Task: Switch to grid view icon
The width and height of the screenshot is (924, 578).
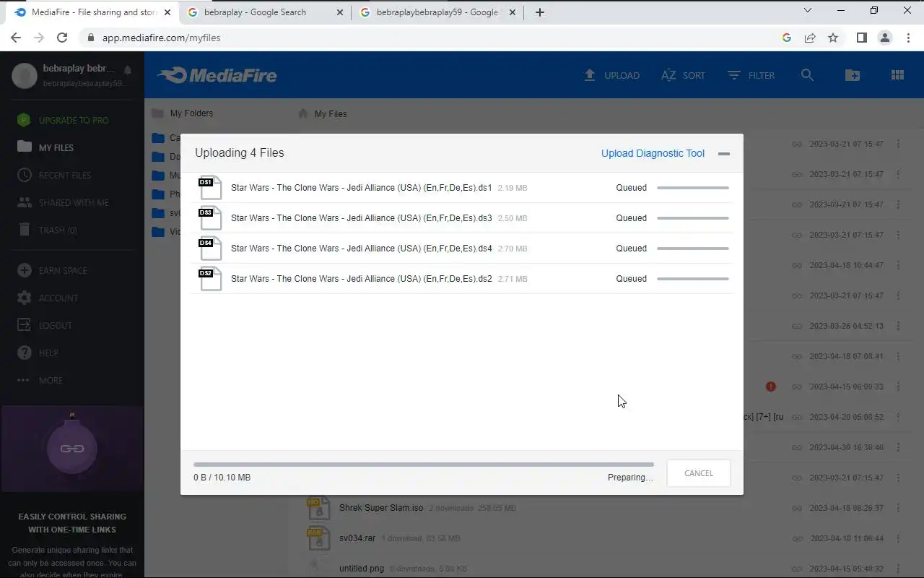Action: point(897,75)
